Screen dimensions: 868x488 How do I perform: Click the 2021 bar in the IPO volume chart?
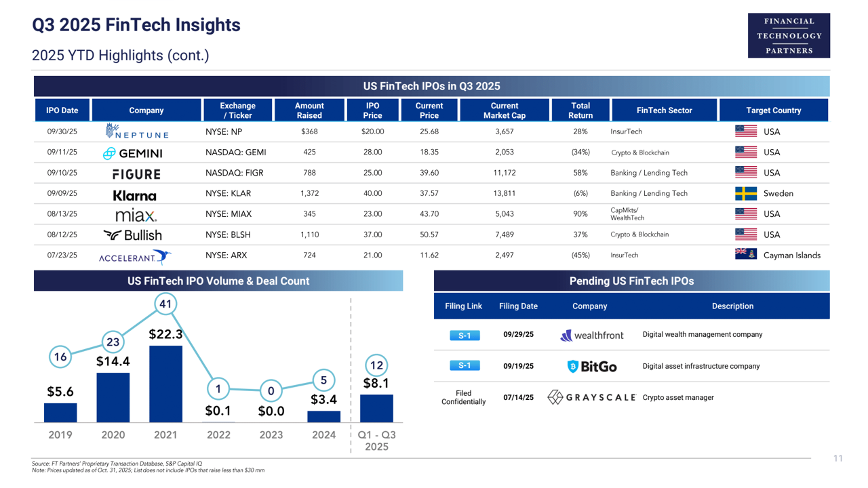pyautogui.click(x=165, y=384)
